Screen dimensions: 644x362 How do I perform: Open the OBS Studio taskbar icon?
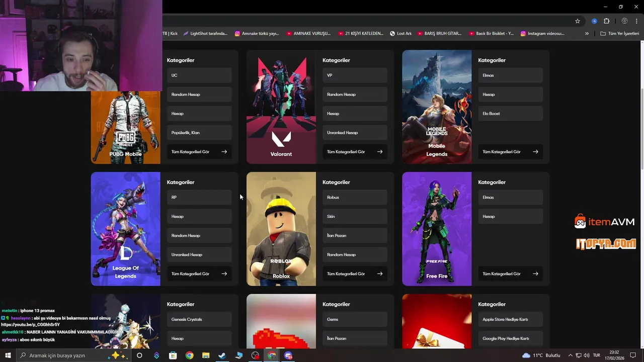click(256, 355)
